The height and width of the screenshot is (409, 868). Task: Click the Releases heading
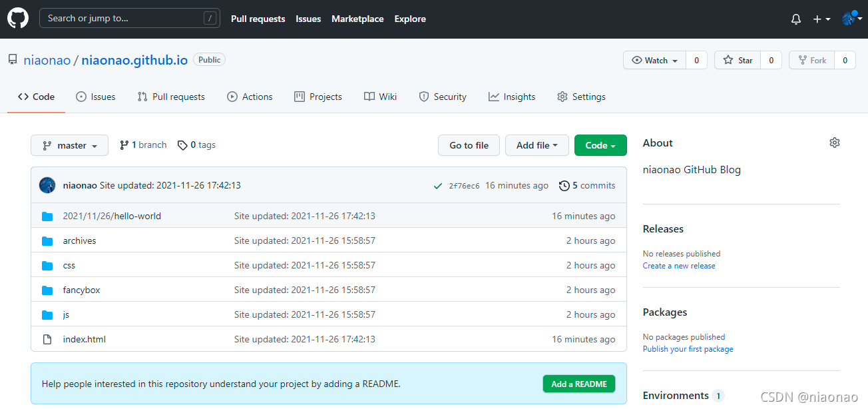coord(663,228)
